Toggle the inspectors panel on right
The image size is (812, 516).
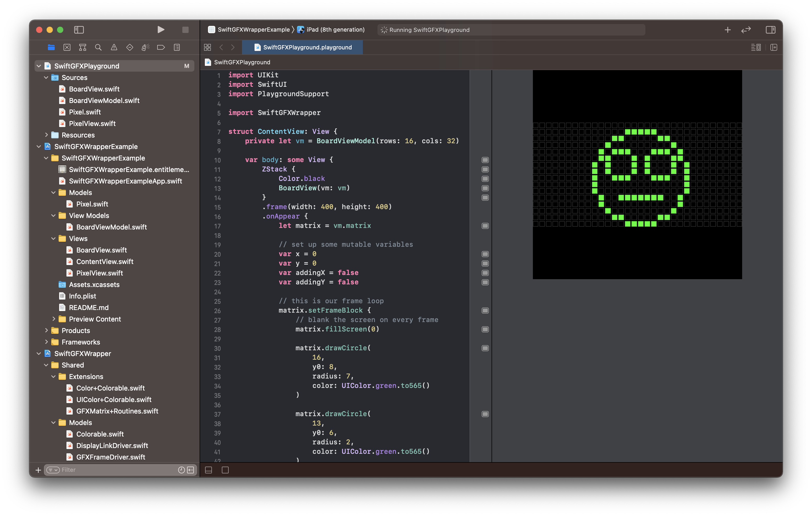coord(770,30)
